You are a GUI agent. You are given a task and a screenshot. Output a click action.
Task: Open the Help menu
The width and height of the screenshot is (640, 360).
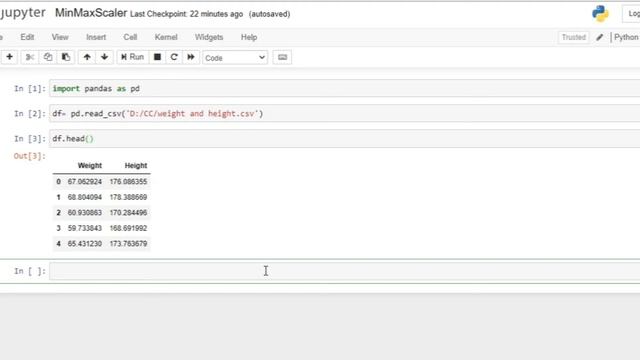tap(249, 37)
